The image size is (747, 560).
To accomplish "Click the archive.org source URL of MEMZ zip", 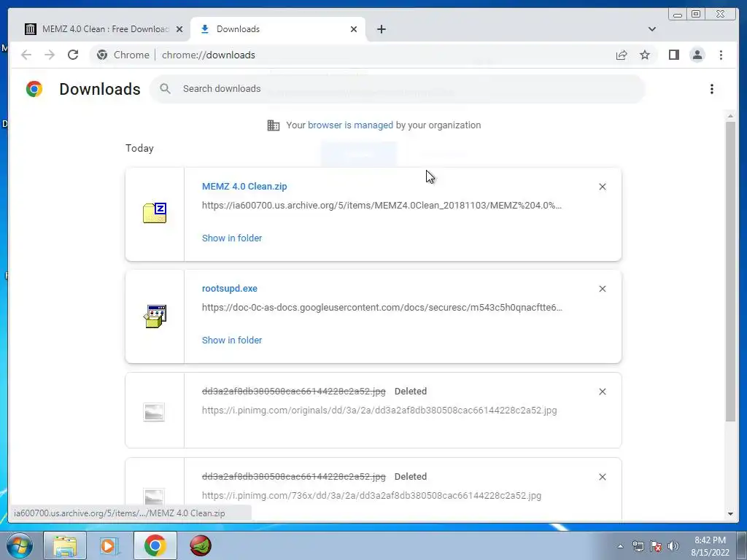I will (x=382, y=206).
